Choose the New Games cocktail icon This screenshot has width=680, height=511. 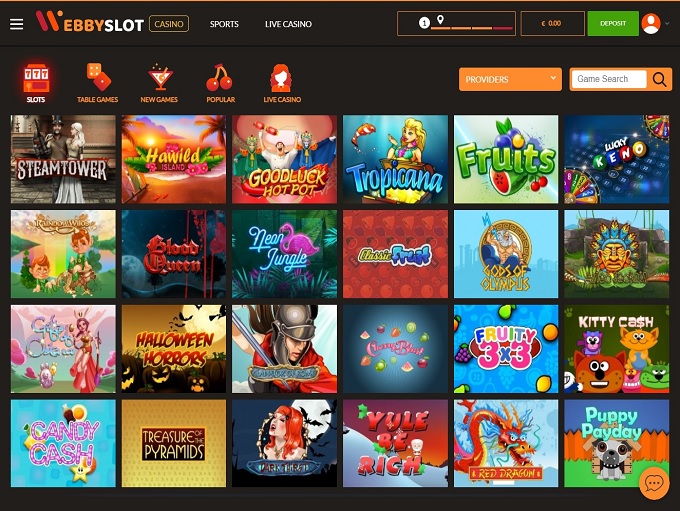point(160,78)
